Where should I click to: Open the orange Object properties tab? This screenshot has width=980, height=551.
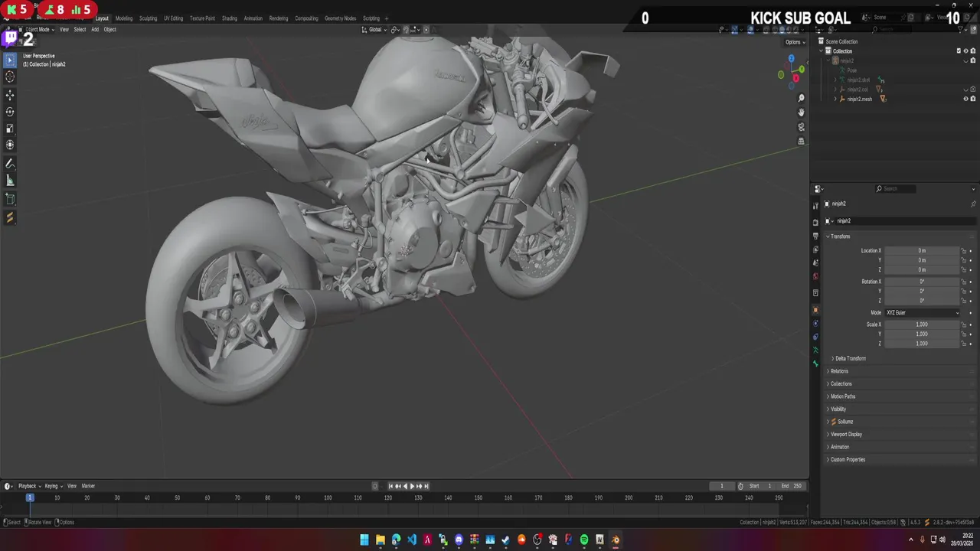tap(815, 310)
